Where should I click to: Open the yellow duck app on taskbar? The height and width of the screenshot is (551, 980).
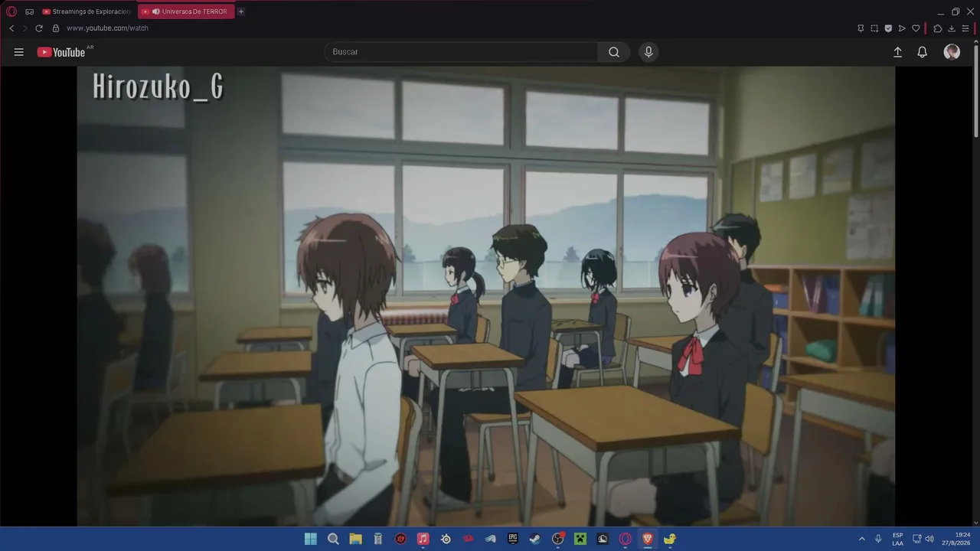click(x=670, y=539)
